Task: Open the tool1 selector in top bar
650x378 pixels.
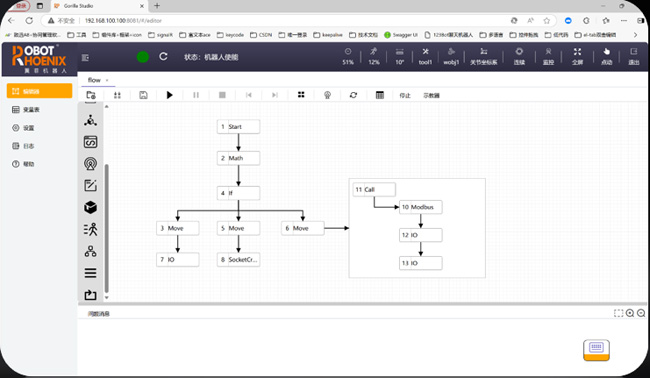Action: 425,56
